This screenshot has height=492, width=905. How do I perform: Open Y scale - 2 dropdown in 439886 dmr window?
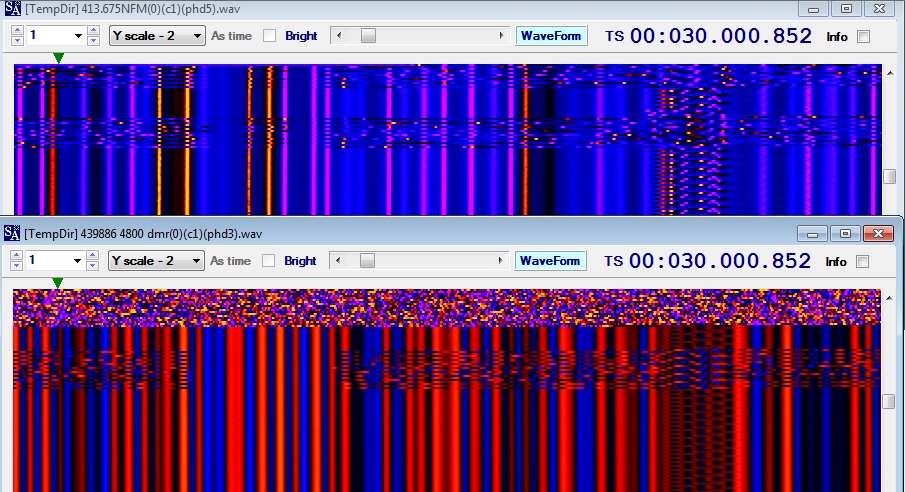156,261
